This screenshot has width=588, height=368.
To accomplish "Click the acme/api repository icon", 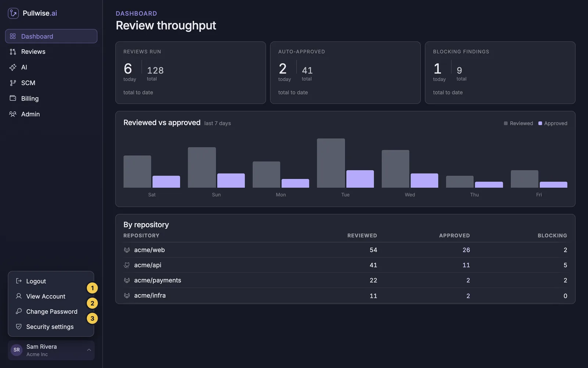I will point(127,265).
